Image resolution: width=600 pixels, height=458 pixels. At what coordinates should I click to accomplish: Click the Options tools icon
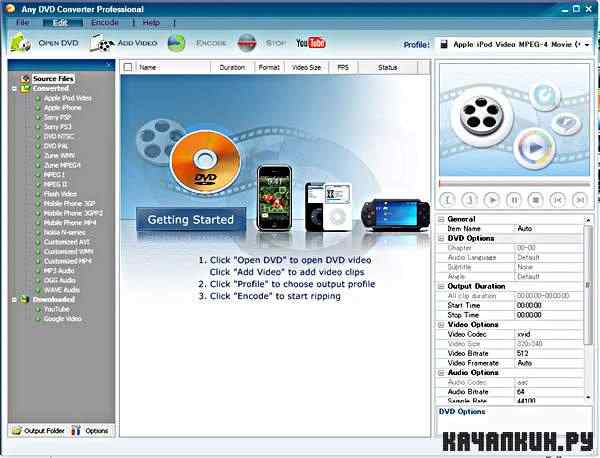[x=76, y=431]
